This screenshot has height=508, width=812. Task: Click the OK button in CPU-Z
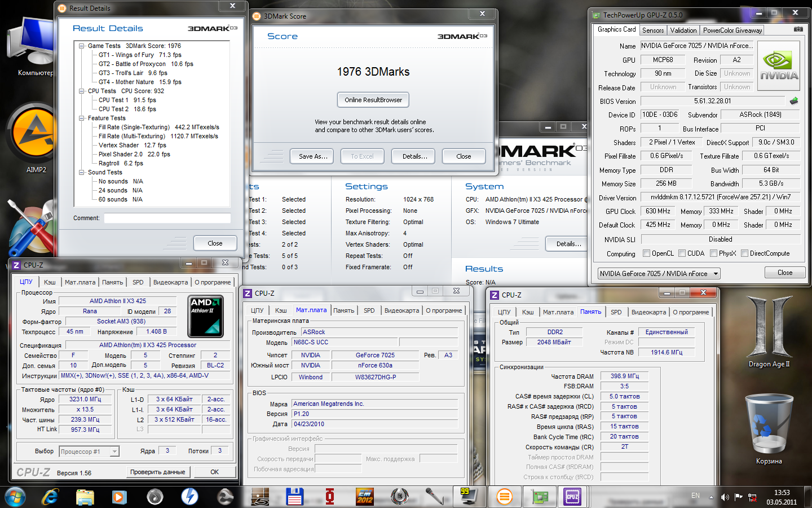click(214, 472)
